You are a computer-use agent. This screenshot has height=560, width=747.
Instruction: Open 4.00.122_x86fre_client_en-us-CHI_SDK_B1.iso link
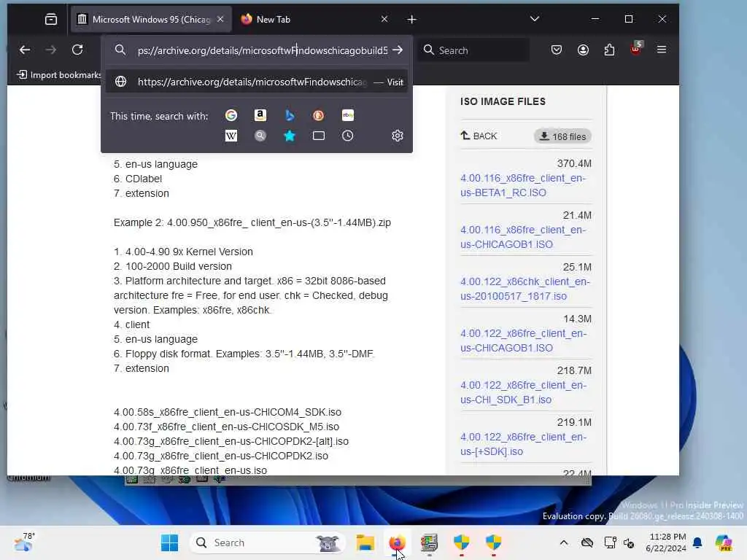[523, 392]
